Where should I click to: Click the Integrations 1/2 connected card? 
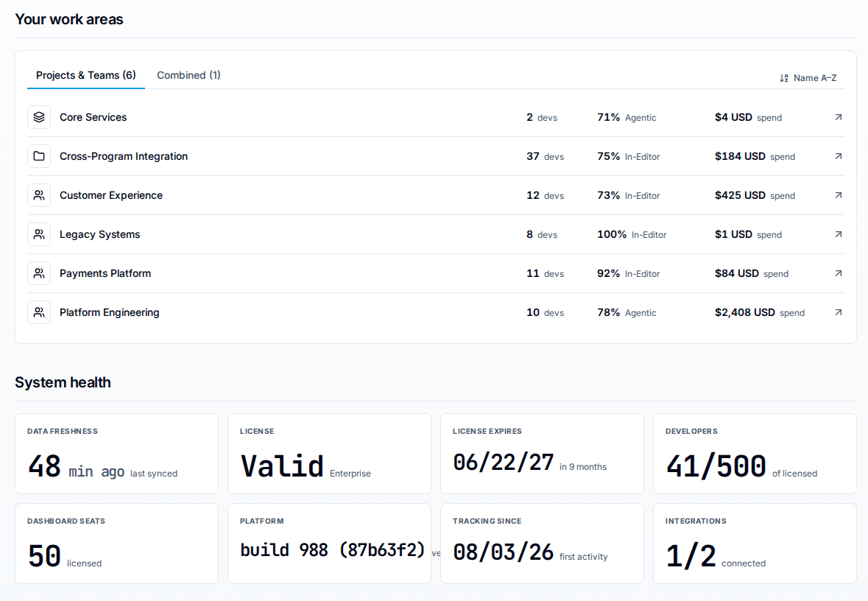pyautogui.click(x=755, y=544)
